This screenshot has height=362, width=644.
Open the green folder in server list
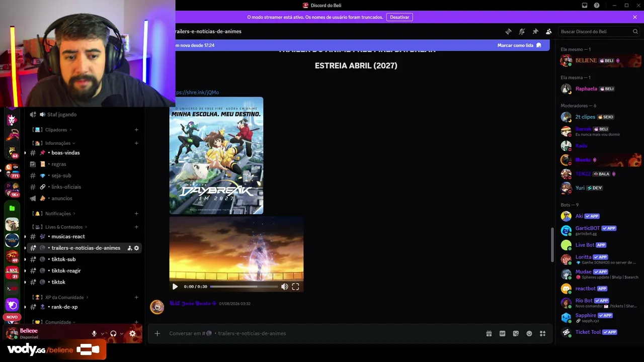[x=12, y=208]
